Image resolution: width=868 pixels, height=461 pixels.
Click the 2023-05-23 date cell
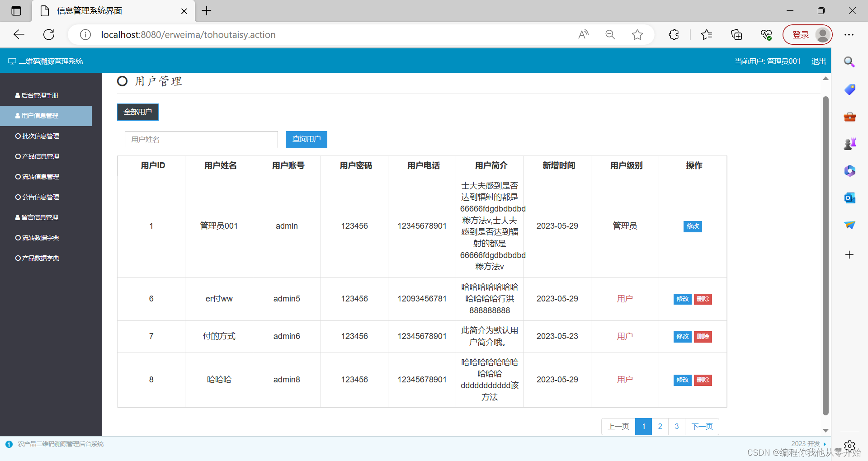557,337
